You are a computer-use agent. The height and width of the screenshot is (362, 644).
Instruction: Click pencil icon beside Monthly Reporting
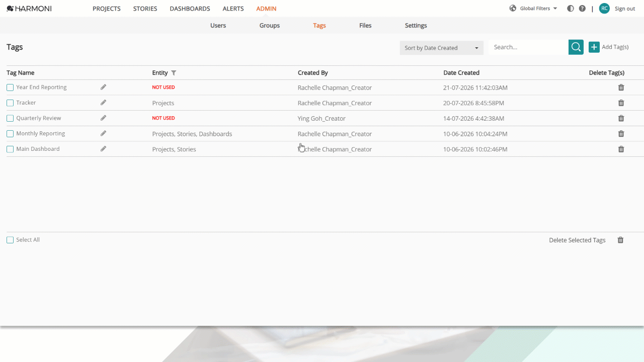[103, 133]
